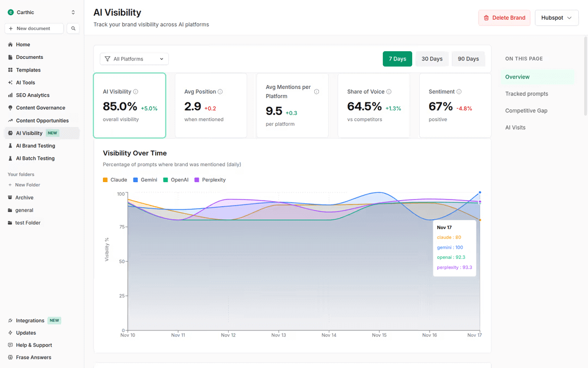Image resolution: width=588 pixels, height=368 pixels.
Task: Open the Competitive Gap section link
Action: (x=525, y=111)
